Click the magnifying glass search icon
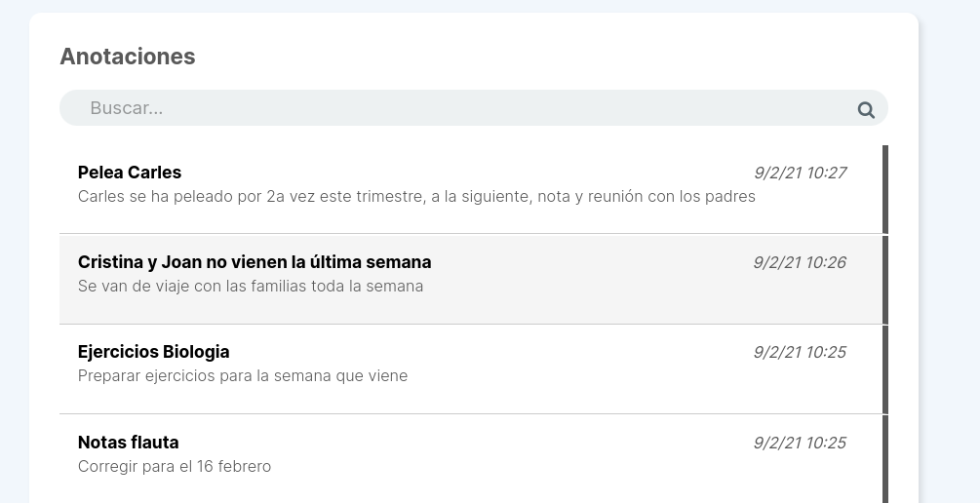Image resolution: width=980 pixels, height=503 pixels. 866,110
